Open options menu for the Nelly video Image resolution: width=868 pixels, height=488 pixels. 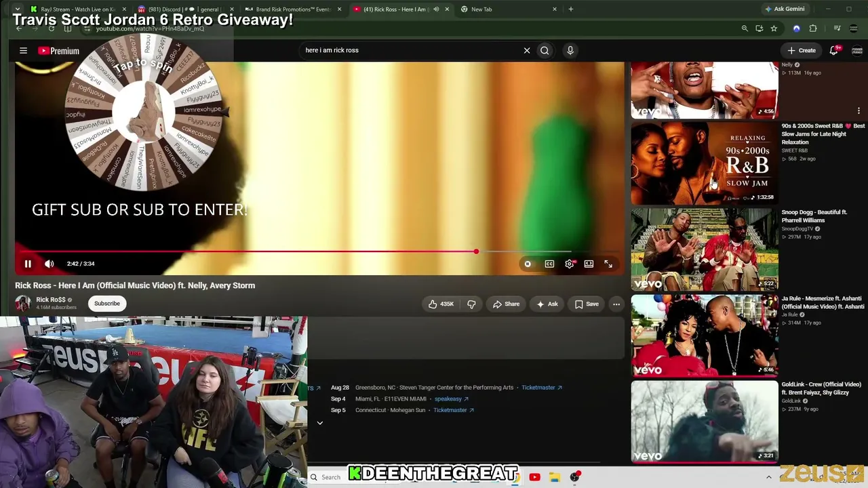pos(859,111)
